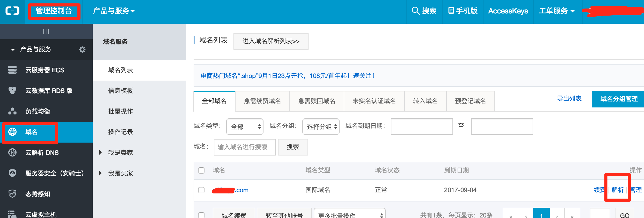Toggle the bottom batch-action checkbox
Image resolution: width=644 pixels, height=218 pixels.
(x=201, y=215)
